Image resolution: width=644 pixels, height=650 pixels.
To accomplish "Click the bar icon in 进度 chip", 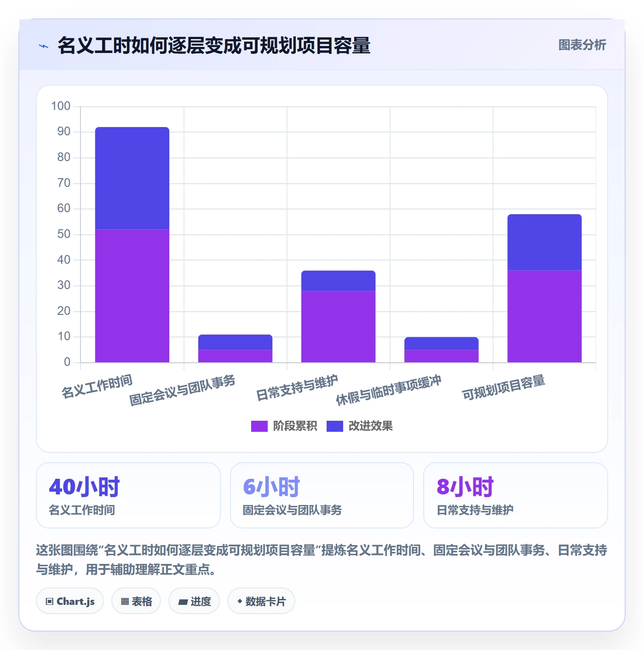I will click(183, 602).
